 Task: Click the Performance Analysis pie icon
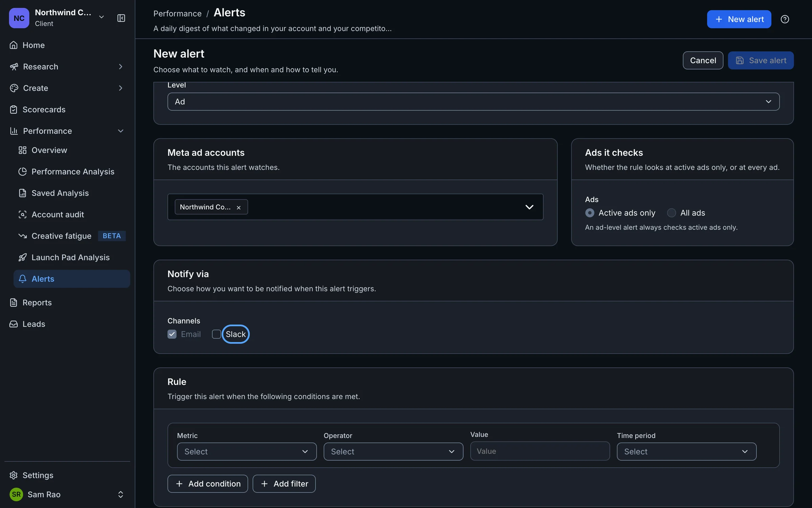click(22, 171)
